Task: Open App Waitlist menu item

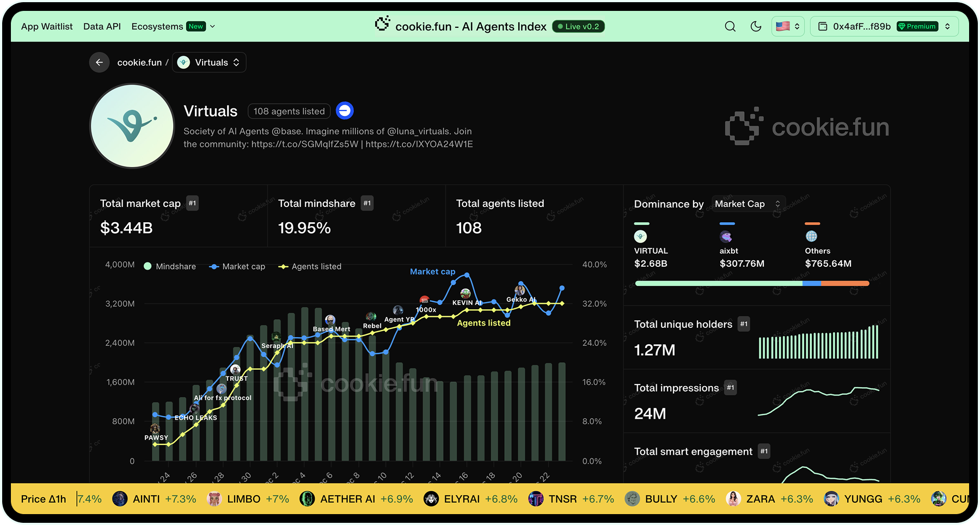Action: [x=47, y=26]
